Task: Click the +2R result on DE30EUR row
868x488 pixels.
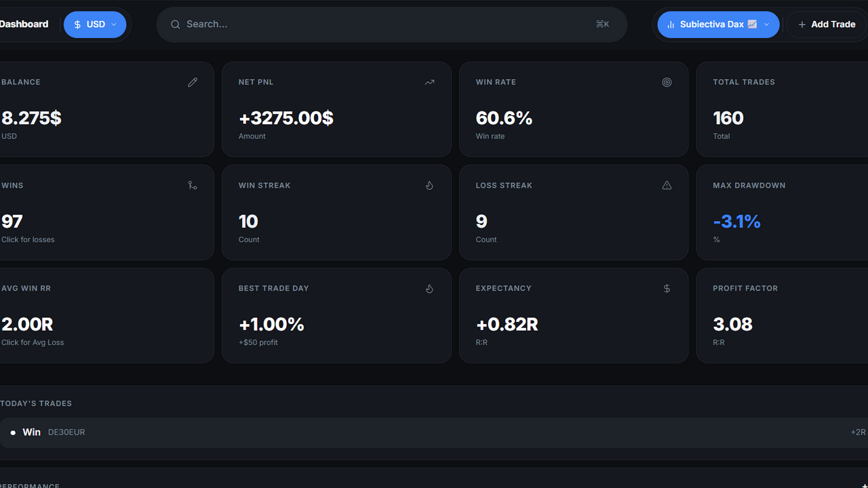Action: (858, 432)
